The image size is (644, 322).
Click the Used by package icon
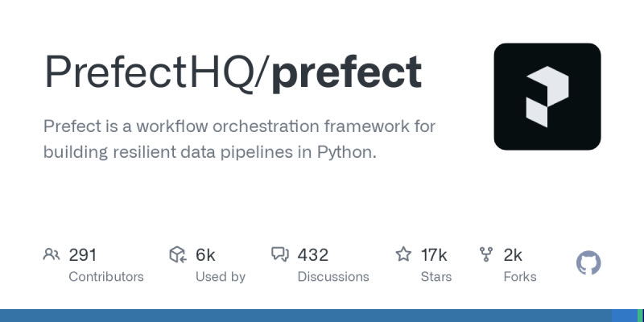[178, 255]
